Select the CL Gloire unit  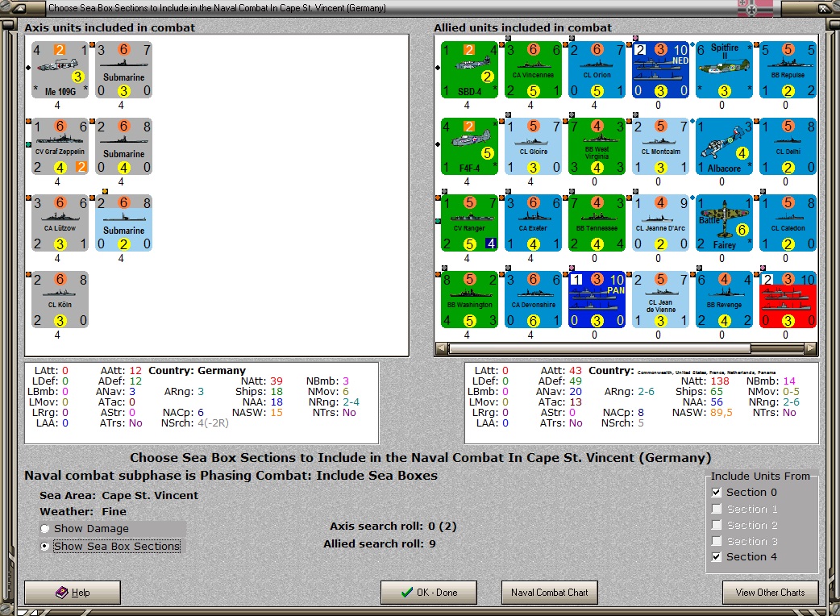pyautogui.click(x=533, y=147)
